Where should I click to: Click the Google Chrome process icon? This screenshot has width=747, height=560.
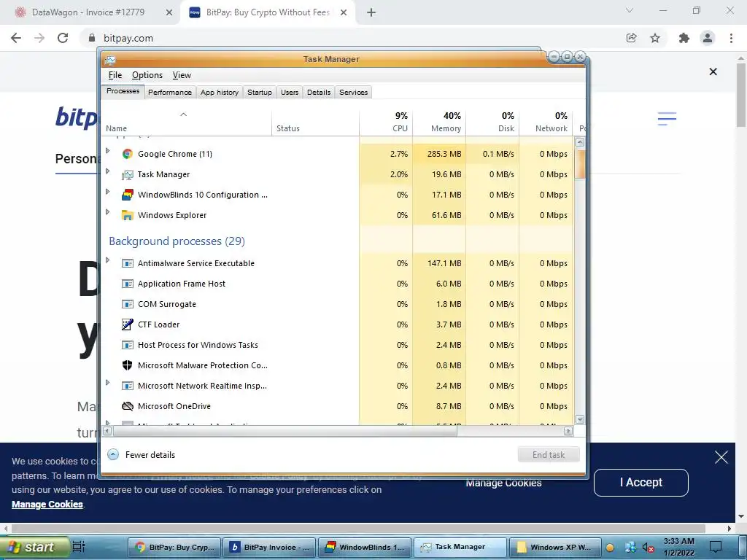127,154
